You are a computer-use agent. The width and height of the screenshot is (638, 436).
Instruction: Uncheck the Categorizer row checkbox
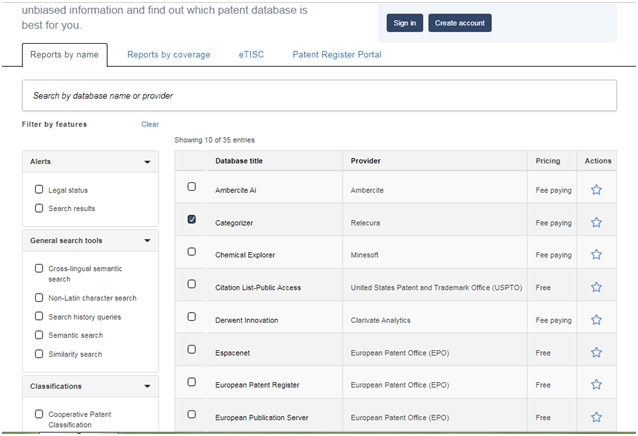pyautogui.click(x=192, y=219)
